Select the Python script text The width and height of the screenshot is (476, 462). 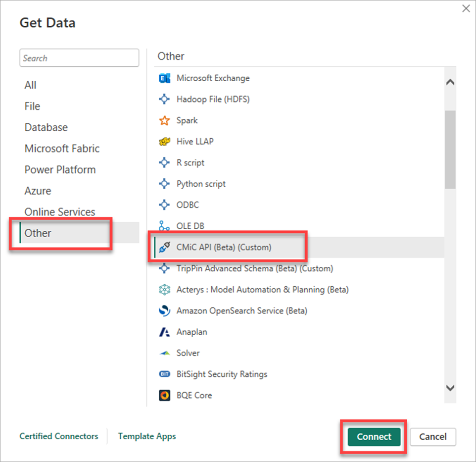[x=201, y=184]
